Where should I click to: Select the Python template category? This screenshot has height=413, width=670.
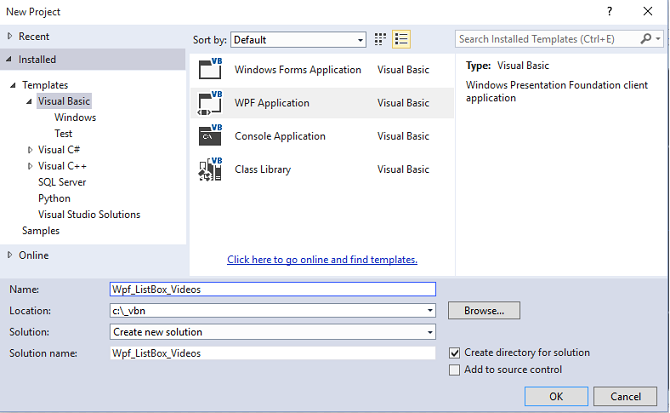tap(54, 199)
